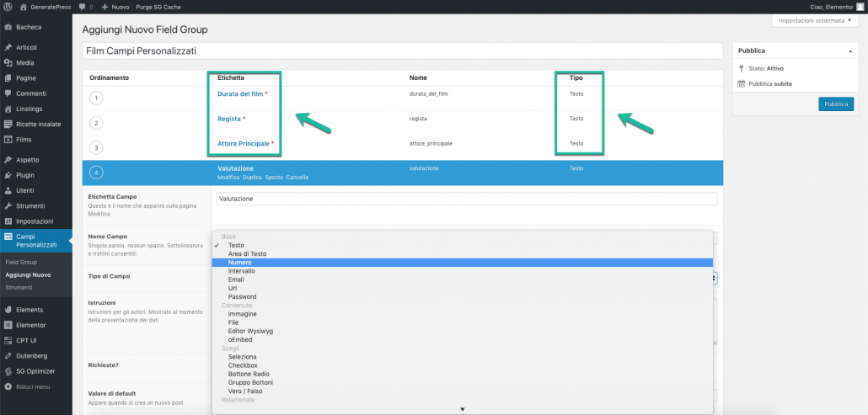Select Numero from field type list

pos(239,263)
